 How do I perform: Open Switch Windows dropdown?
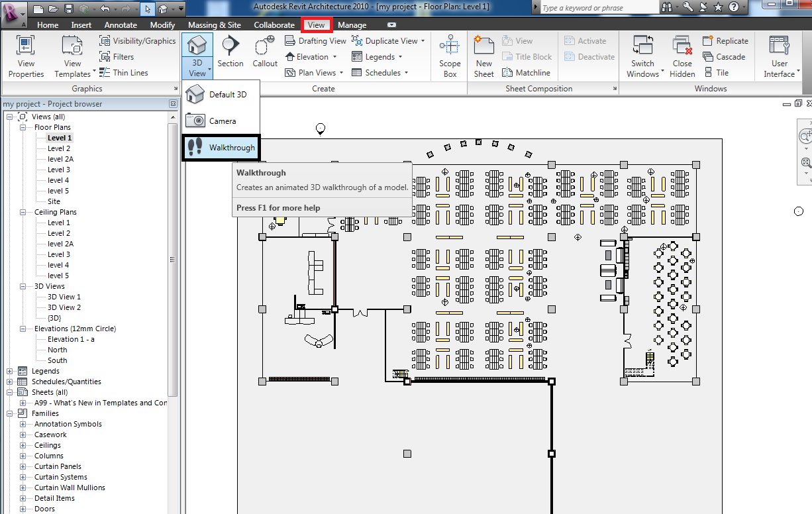643,56
